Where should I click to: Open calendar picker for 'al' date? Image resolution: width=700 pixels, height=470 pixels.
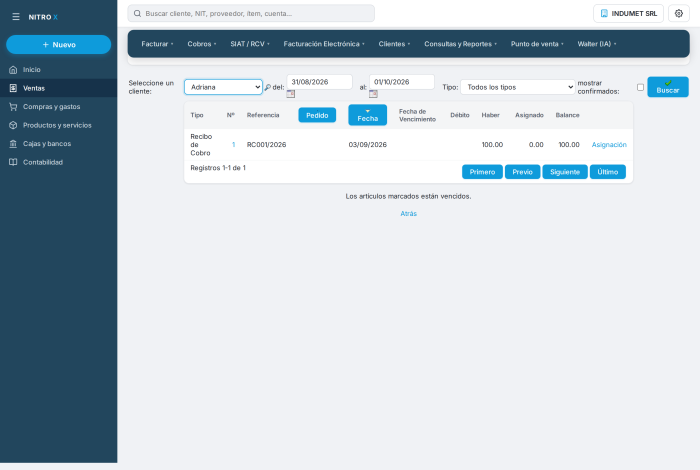(373, 94)
